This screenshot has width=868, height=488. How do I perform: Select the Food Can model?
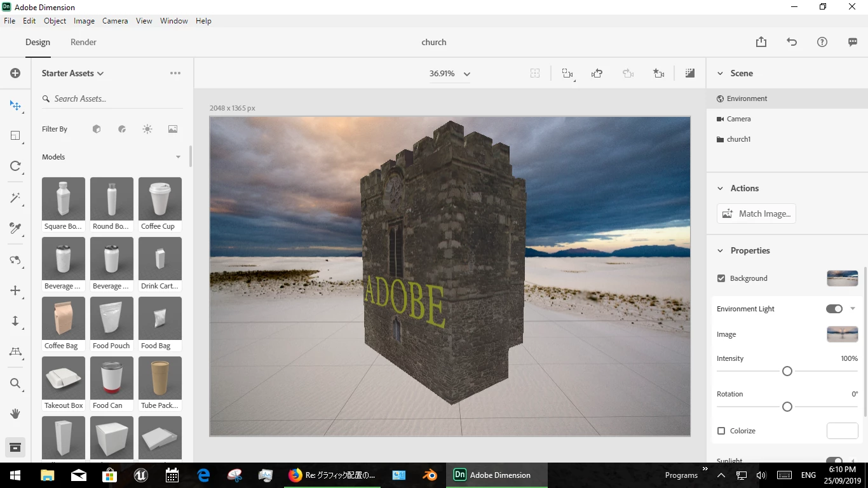[x=112, y=384]
